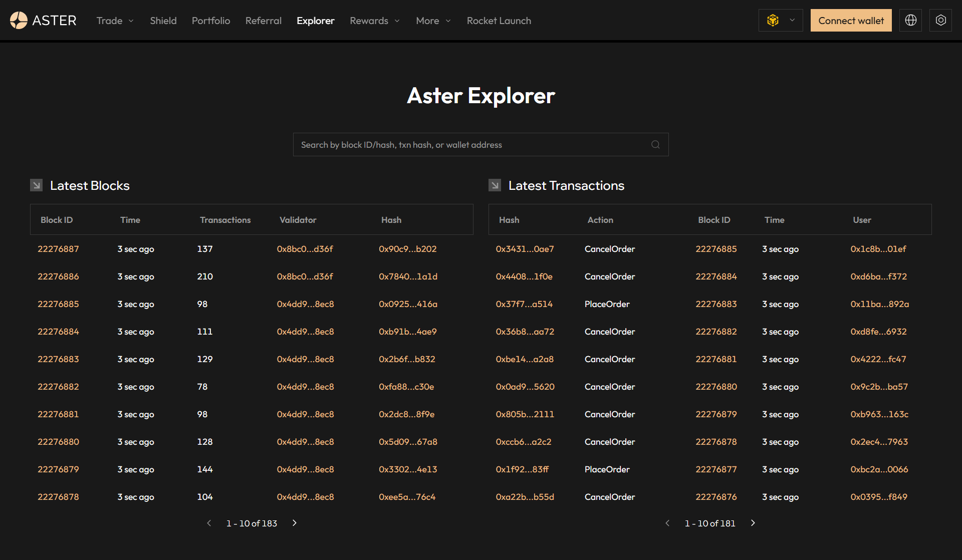Click the BNB Chain network icon
962x560 pixels.
point(773,20)
